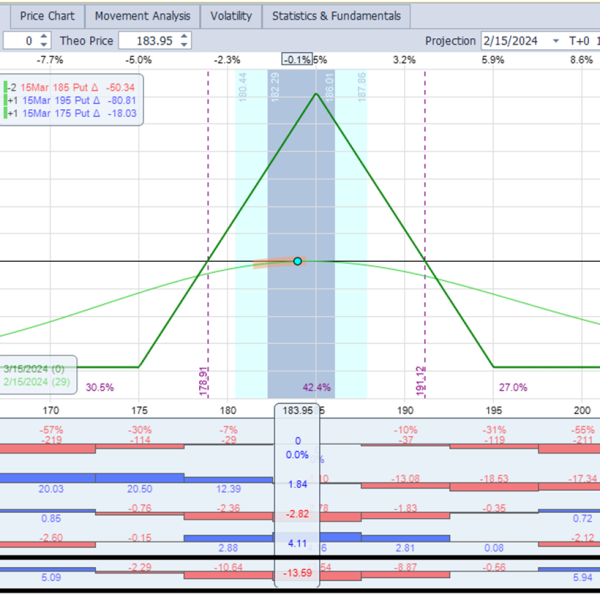Click the 183.95 price axis label
The image size is (600, 600).
pyautogui.click(x=298, y=410)
